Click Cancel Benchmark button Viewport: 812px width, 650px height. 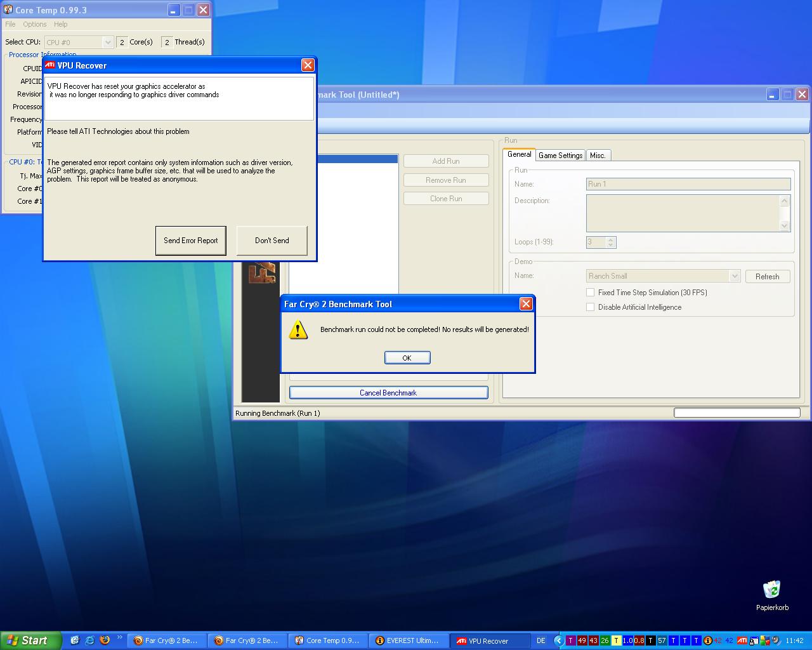388,393
